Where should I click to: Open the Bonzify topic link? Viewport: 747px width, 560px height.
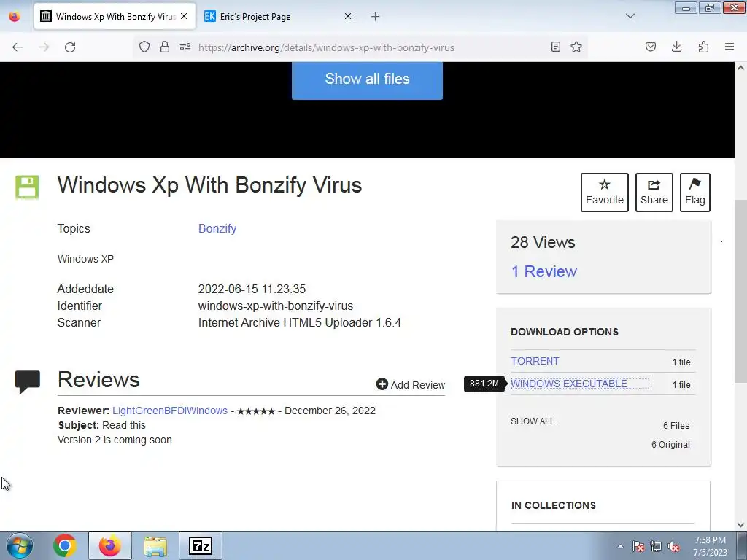(x=217, y=228)
